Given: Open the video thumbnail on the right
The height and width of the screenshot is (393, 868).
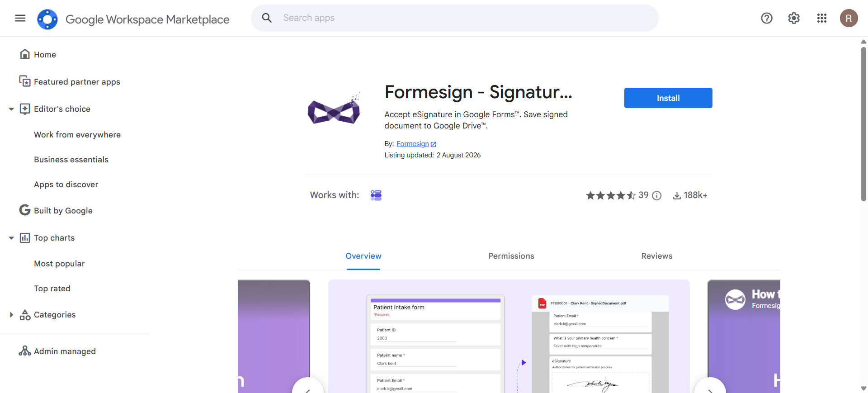Looking at the screenshot, I should [x=744, y=336].
